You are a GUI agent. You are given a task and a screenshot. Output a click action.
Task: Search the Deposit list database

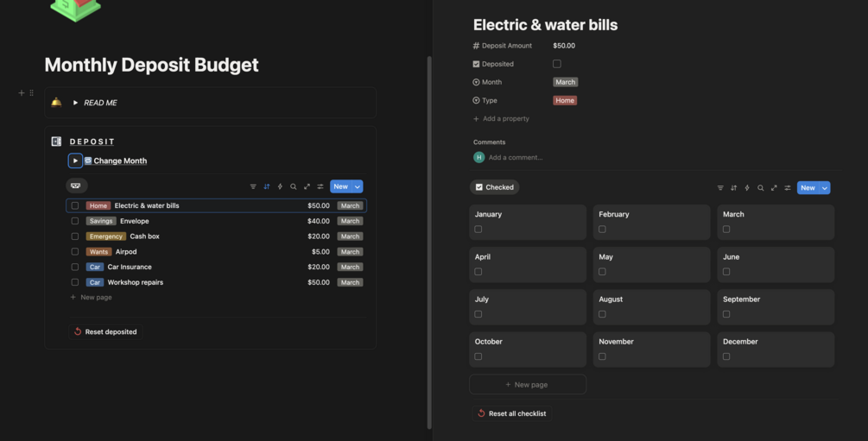point(294,186)
